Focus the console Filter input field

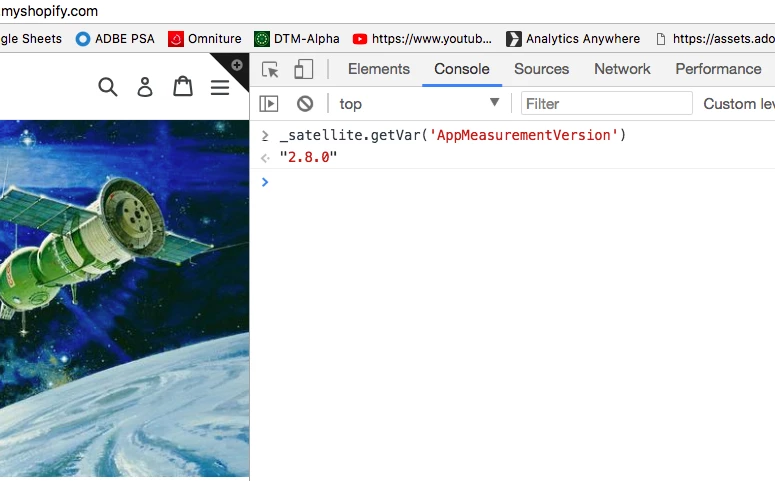[x=606, y=103]
